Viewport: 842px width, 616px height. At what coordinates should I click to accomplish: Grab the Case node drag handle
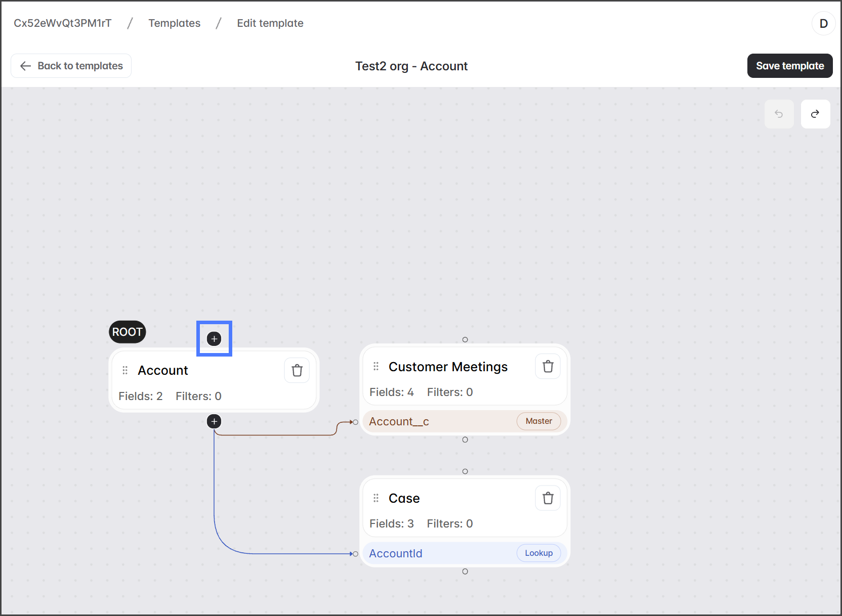pos(376,498)
